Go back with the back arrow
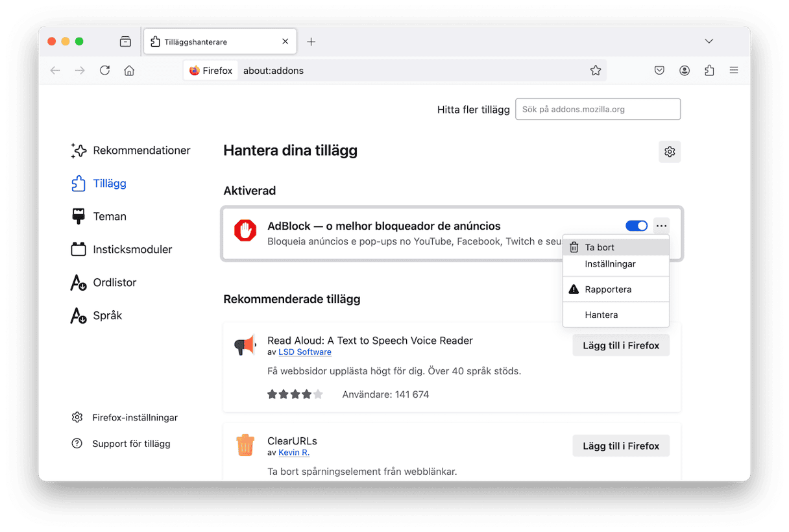 pyautogui.click(x=55, y=71)
